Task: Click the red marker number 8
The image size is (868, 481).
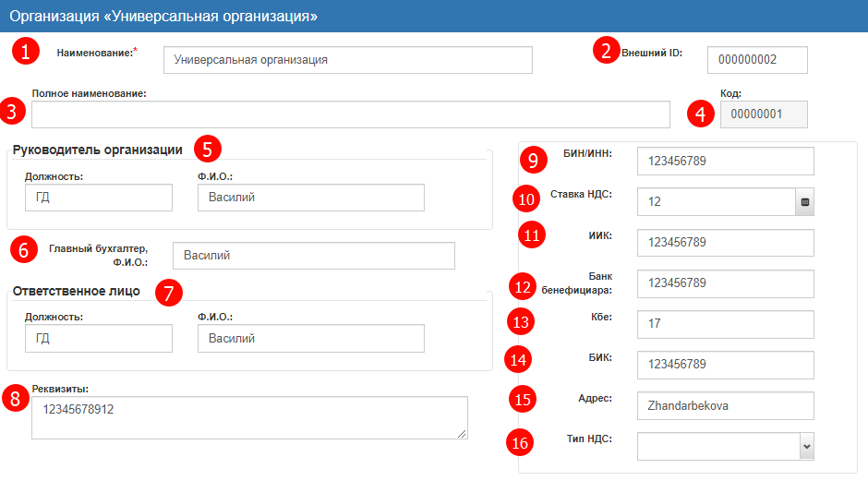Action: (14, 399)
